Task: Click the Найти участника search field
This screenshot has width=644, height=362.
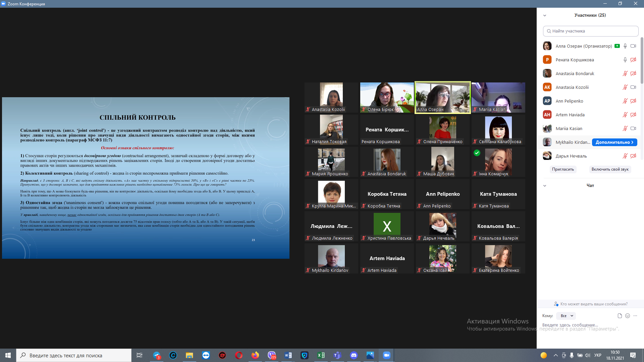Action: click(590, 31)
